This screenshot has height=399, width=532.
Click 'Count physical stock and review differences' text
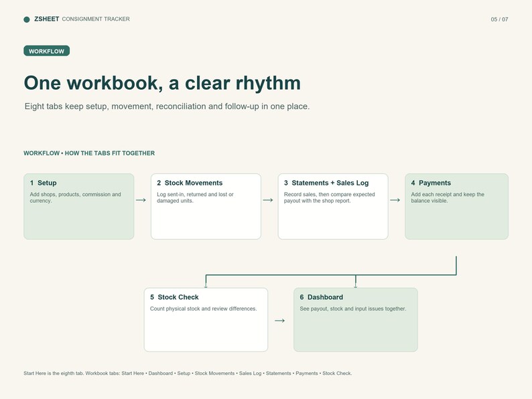pyautogui.click(x=203, y=309)
